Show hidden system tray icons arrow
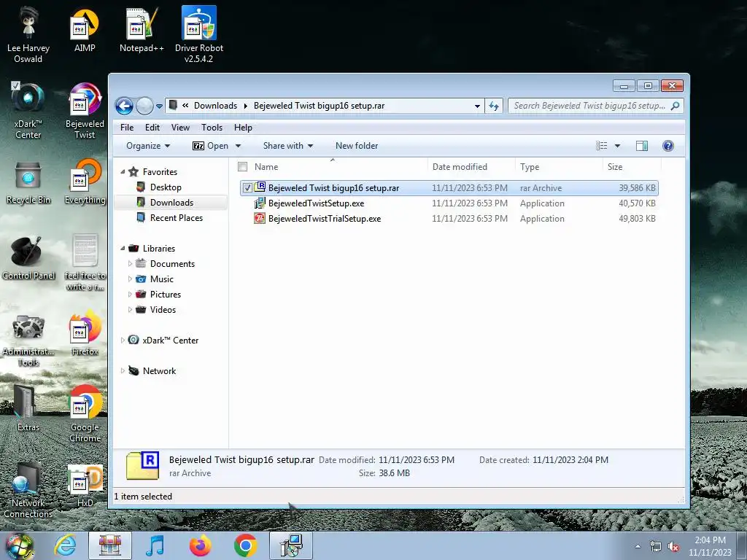Image resolution: width=747 pixels, height=560 pixels. (x=638, y=547)
